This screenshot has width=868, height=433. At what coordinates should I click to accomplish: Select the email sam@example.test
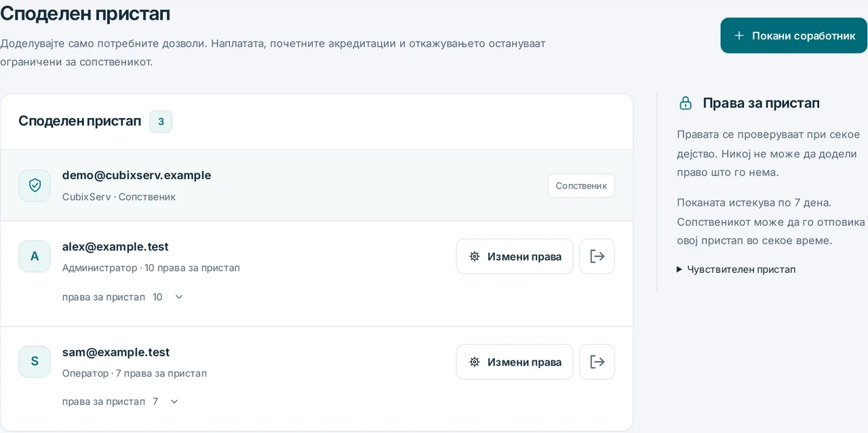point(116,352)
